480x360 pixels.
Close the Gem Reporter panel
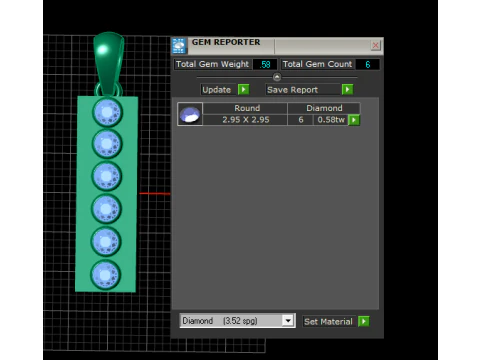(x=375, y=45)
